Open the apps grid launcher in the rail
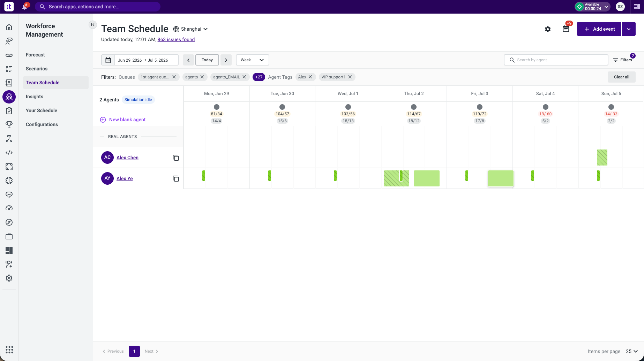 coord(9,350)
